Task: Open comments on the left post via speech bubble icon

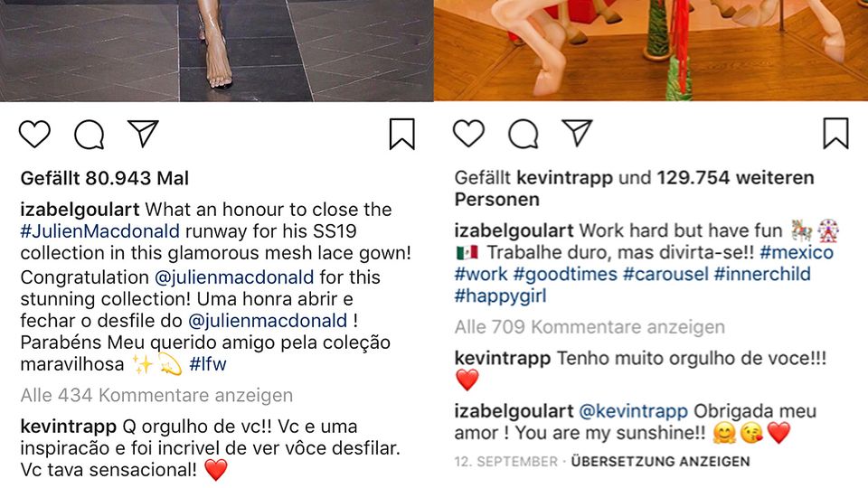Action: (x=90, y=135)
